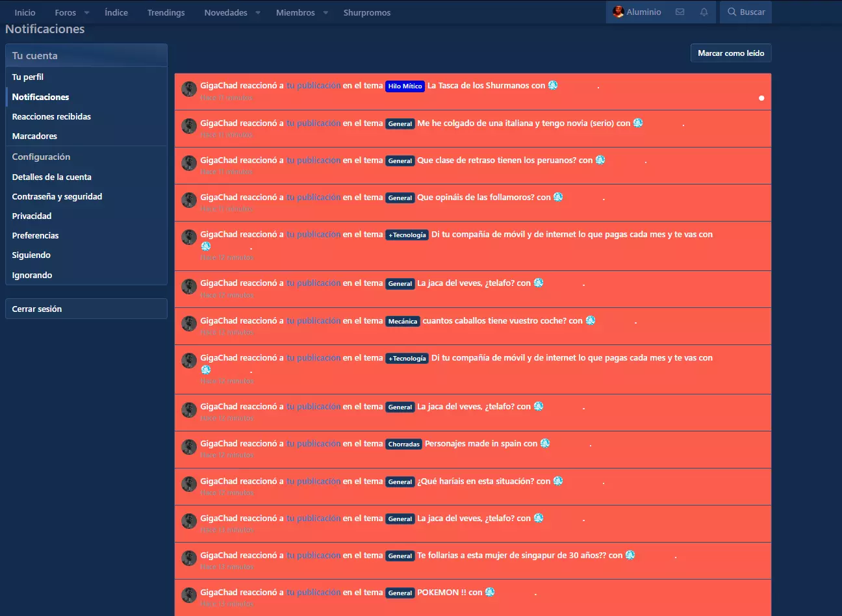
Task: Click the Hilo Mítico tag label
Action: (405, 86)
